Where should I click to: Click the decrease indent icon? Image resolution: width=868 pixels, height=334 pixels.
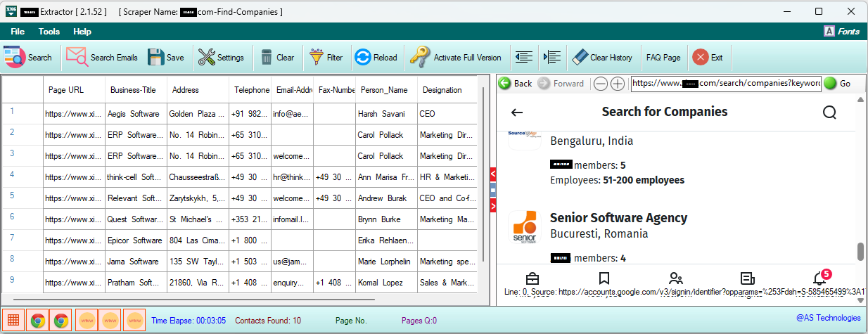coord(523,58)
